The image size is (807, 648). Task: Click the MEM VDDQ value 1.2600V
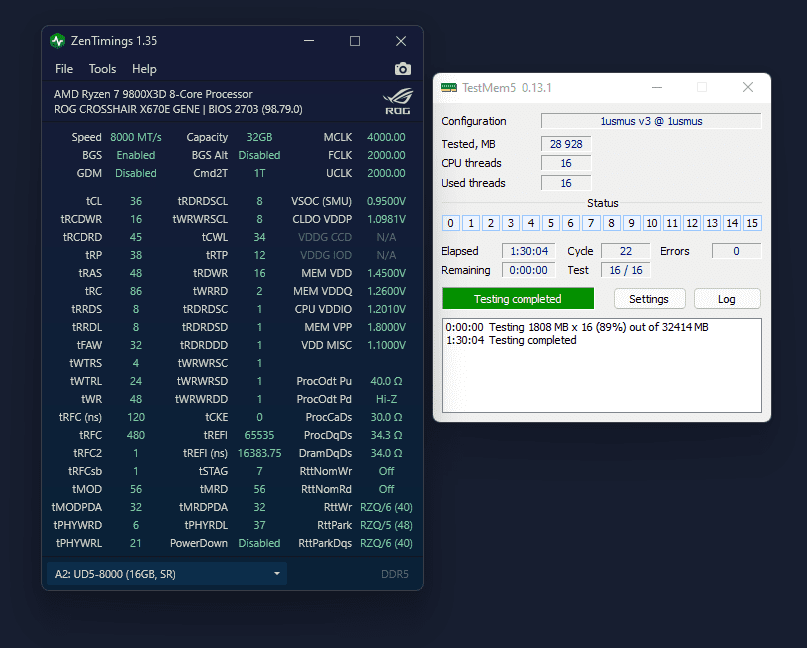tap(386, 291)
